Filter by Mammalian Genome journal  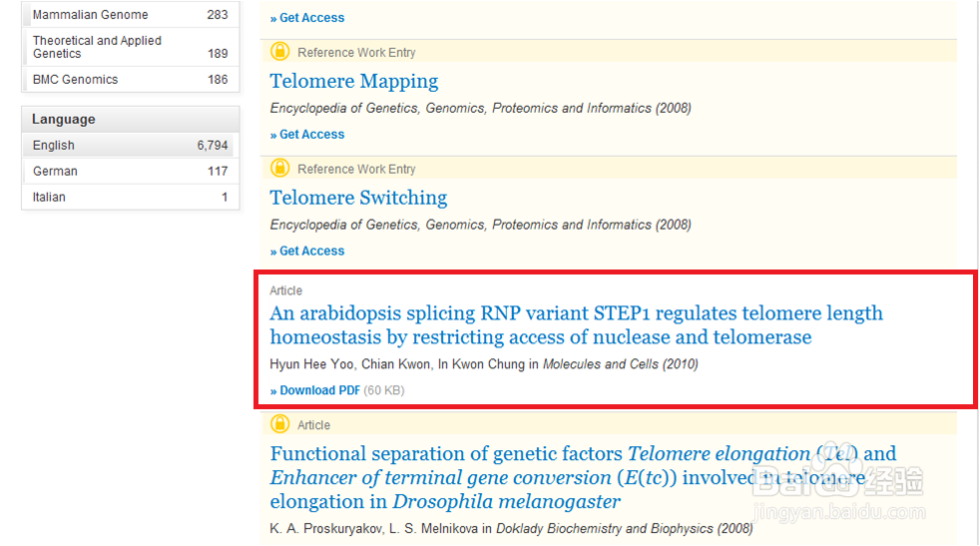click(90, 15)
